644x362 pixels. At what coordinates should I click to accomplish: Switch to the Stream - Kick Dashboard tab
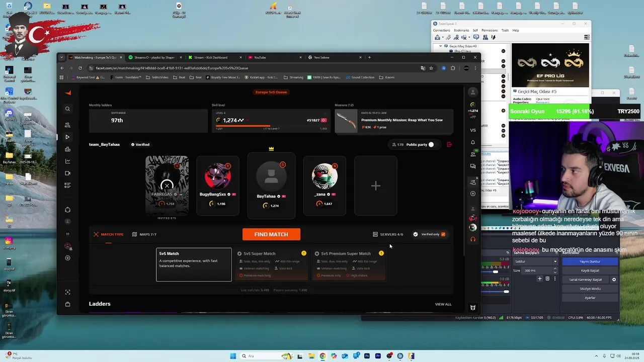(x=215, y=57)
